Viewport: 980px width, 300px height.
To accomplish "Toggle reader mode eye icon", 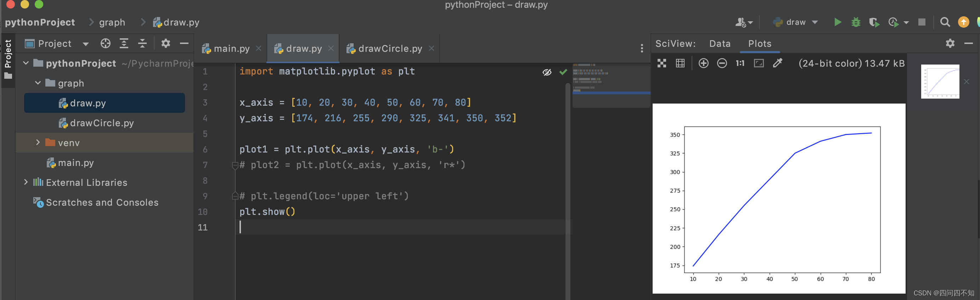I will tap(547, 72).
